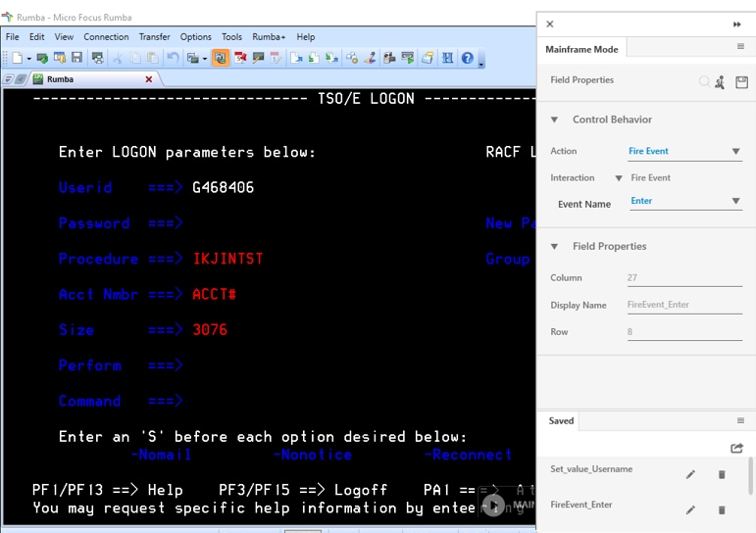Collapse panel using double-arrow icon
Image resolution: width=756 pixels, height=533 pixels.
pos(737,24)
